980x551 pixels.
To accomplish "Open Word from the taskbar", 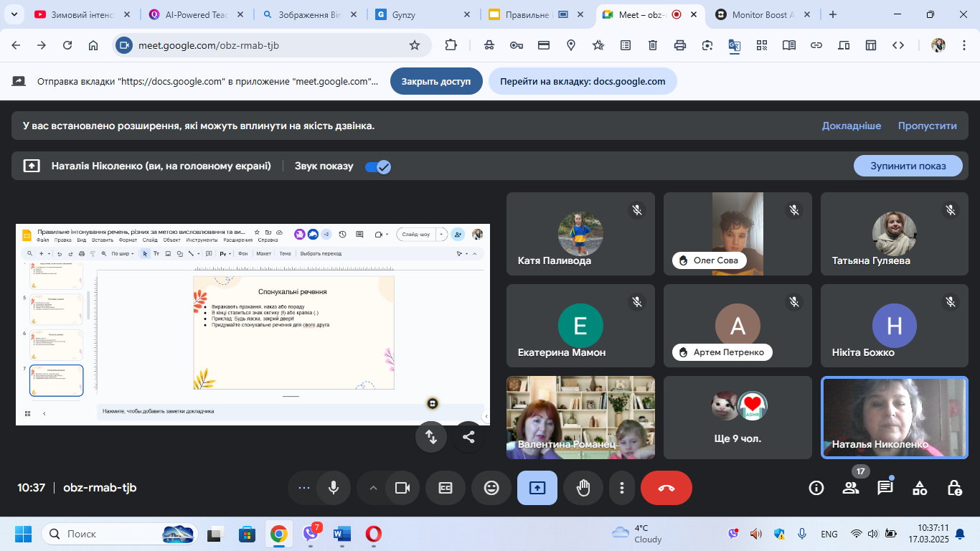I will (x=342, y=534).
